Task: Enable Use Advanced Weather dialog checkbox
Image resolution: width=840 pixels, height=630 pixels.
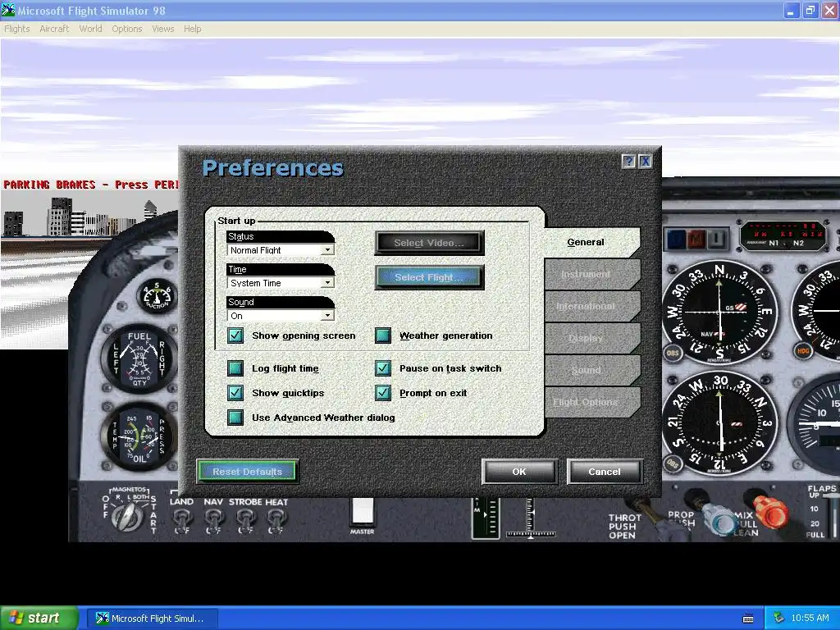Action: click(235, 418)
